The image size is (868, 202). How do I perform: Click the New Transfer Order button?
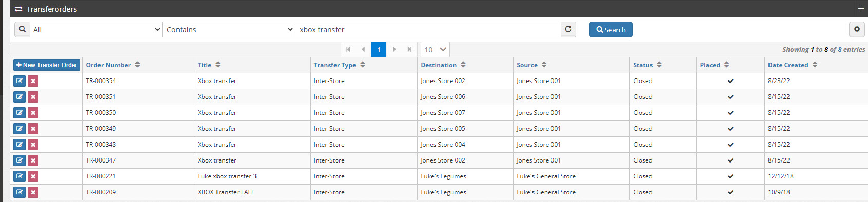click(x=47, y=65)
